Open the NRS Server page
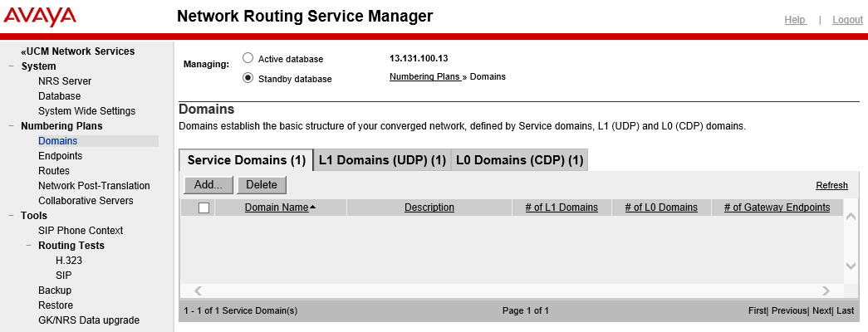Viewport: 868px width, 332px height. tap(65, 81)
